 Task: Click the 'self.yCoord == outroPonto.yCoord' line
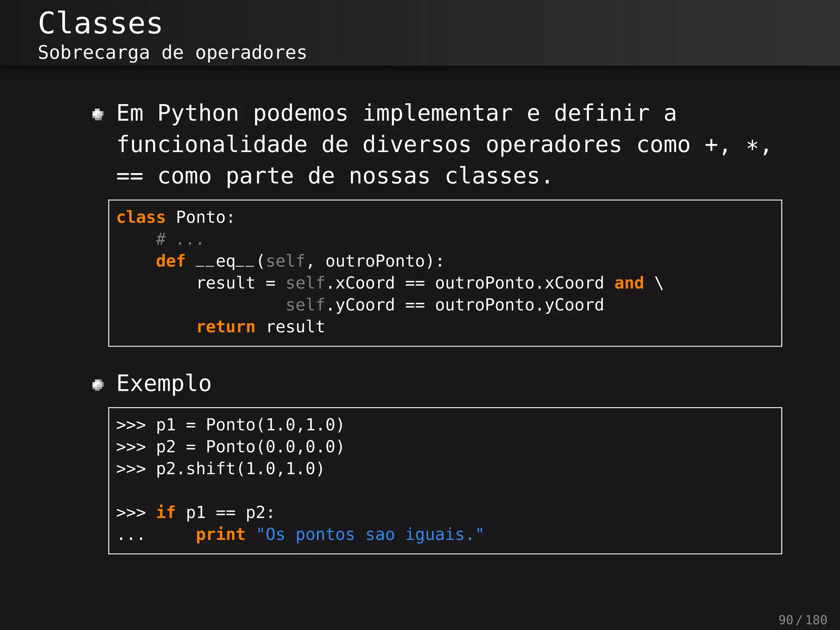point(445,305)
